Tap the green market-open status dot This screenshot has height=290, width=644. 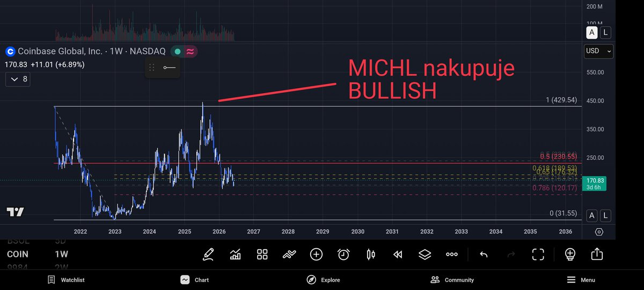(178, 52)
